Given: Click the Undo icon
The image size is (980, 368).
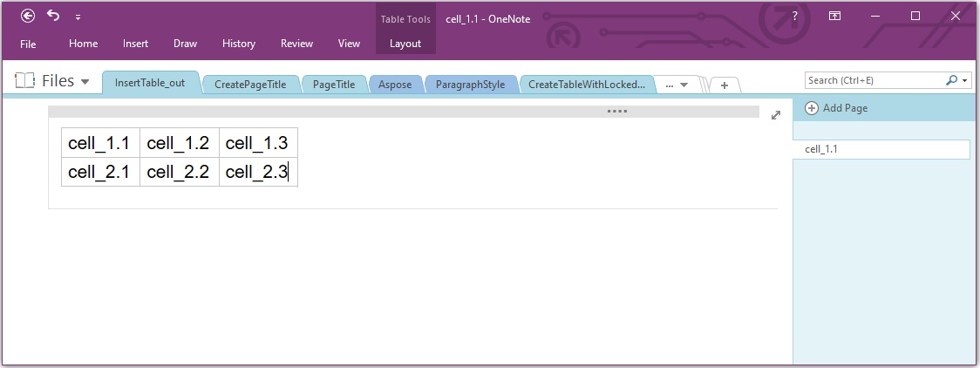Looking at the screenshot, I should tap(53, 16).
